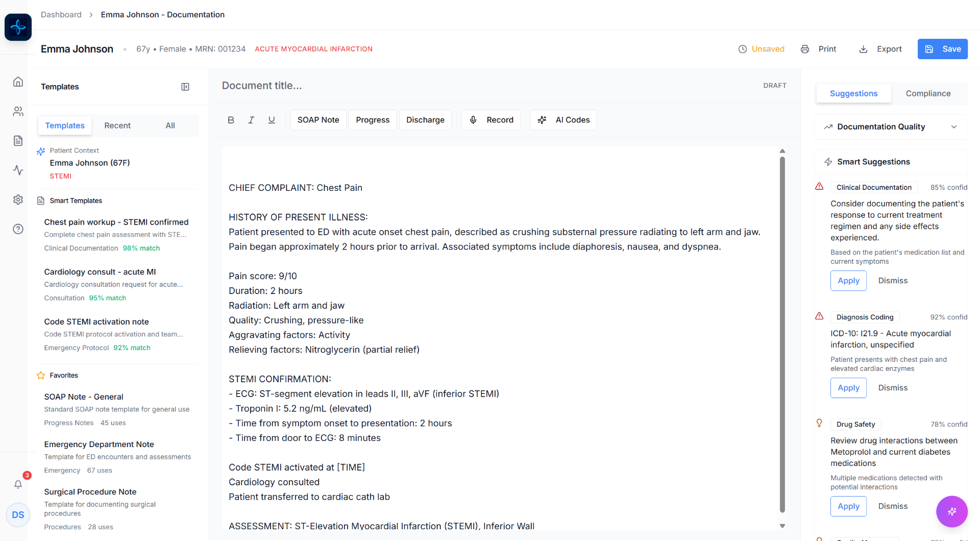Open the Home sidebar icon
980x541 pixels.
click(18, 82)
